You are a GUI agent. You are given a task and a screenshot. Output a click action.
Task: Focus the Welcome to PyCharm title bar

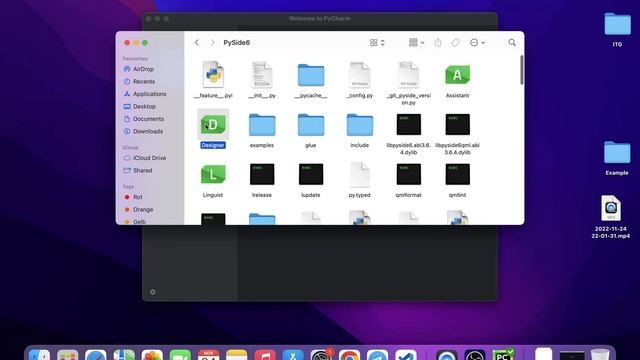(320, 18)
